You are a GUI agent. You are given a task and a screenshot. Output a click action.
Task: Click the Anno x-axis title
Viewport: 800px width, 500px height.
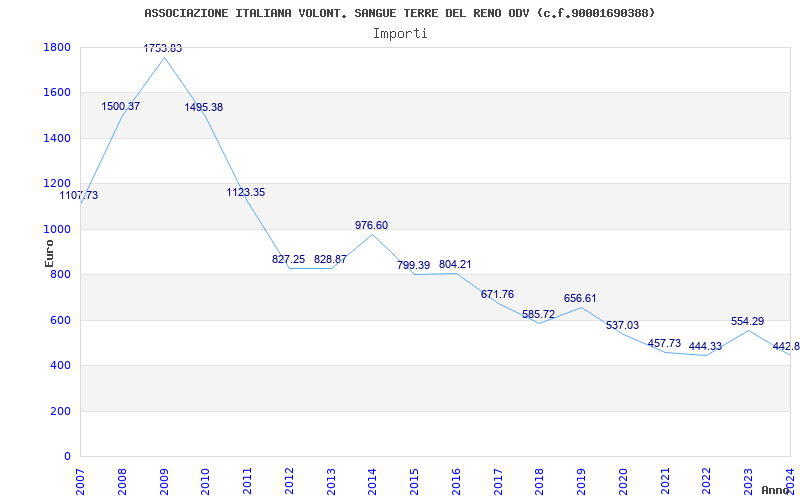click(776, 490)
